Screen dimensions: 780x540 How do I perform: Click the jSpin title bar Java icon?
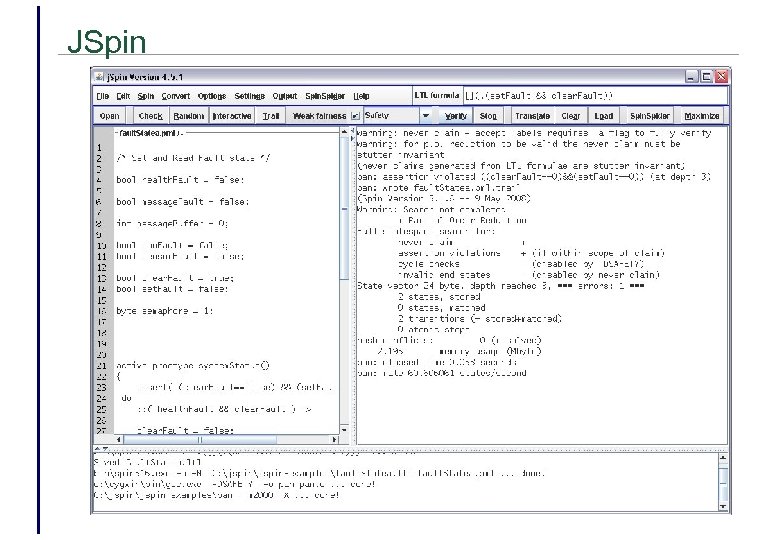tap(100, 77)
